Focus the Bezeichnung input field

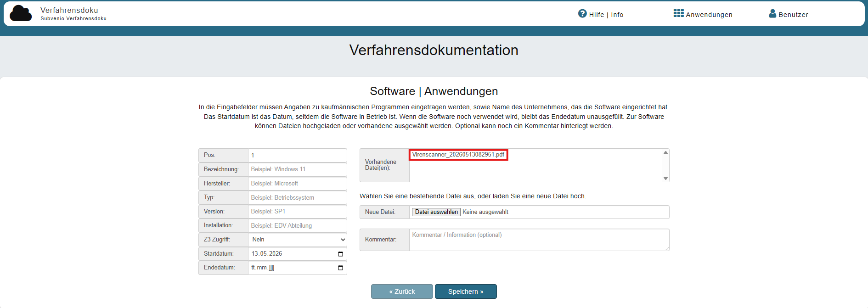298,169
